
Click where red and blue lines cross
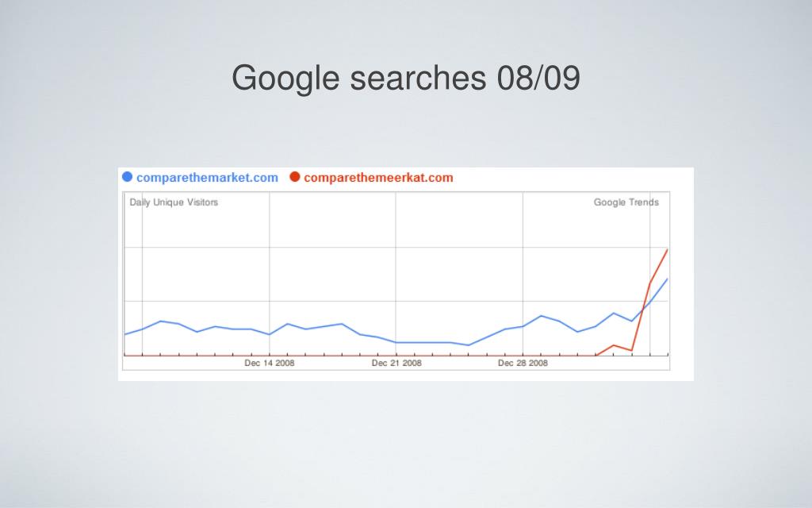pos(642,309)
